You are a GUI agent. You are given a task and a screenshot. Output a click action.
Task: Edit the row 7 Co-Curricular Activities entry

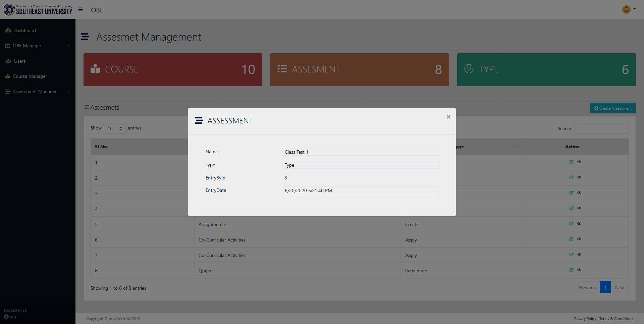(x=571, y=255)
